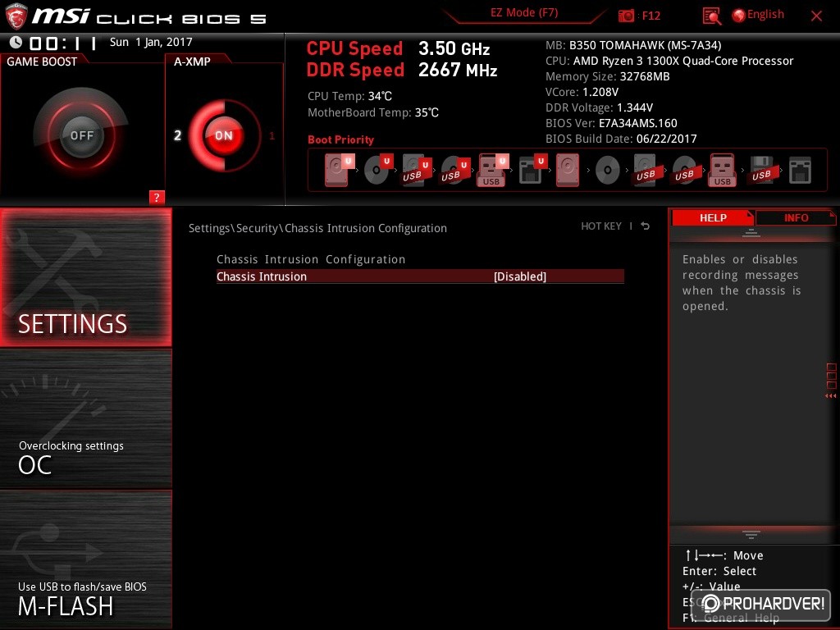Toggle the GAME BOOST OFF knob
The width and height of the screenshot is (840, 630).
[x=81, y=135]
